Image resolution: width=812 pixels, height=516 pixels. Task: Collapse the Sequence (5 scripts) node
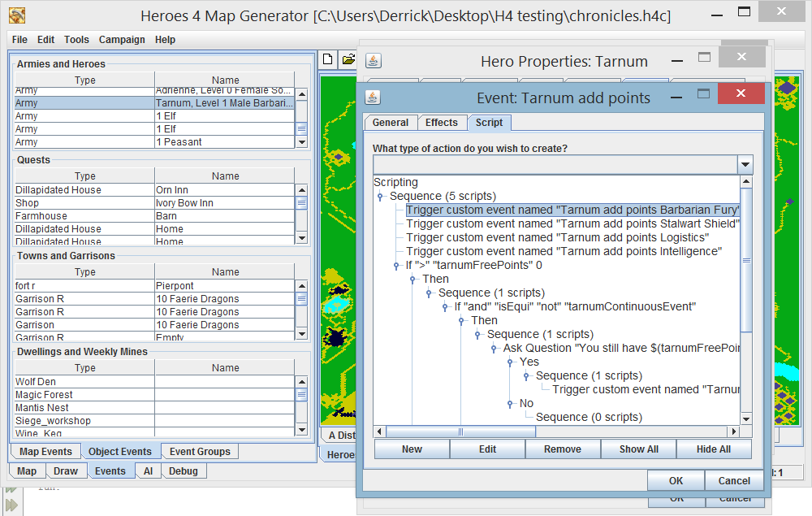click(x=380, y=197)
